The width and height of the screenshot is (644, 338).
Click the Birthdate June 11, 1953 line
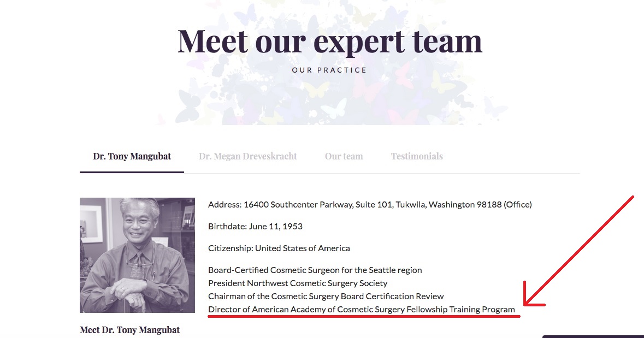[x=255, y=226]
